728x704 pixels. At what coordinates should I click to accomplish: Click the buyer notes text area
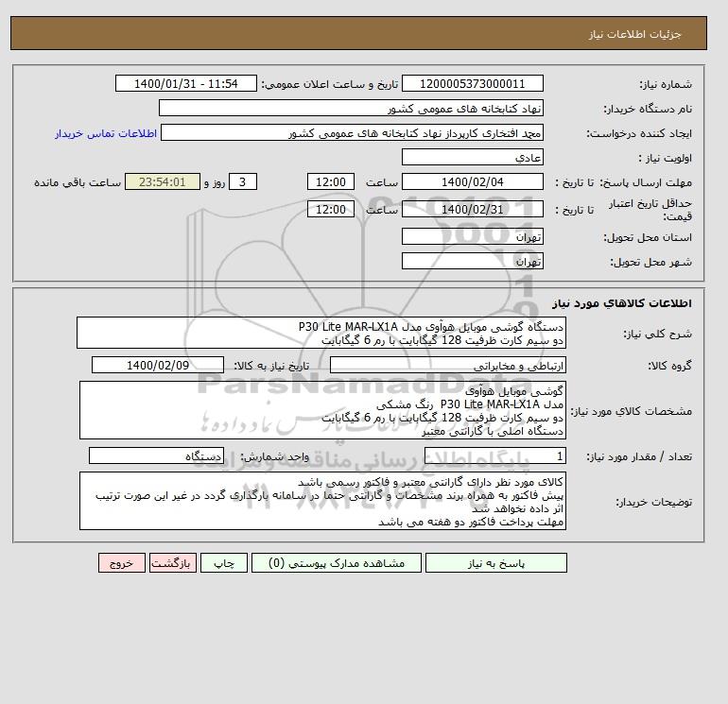pos(322,501)
